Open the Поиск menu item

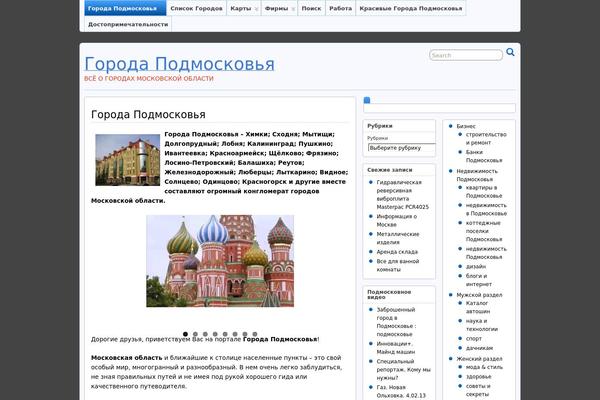tap(311, 8)
